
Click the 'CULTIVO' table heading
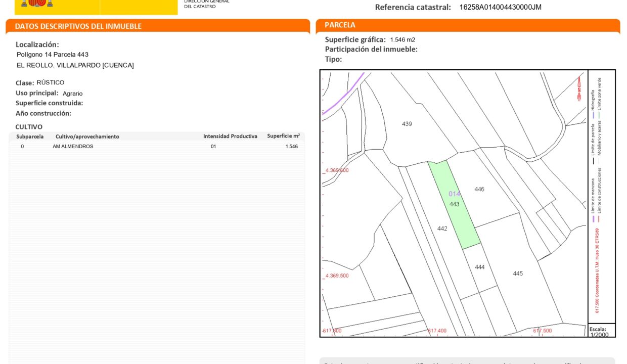29,127
